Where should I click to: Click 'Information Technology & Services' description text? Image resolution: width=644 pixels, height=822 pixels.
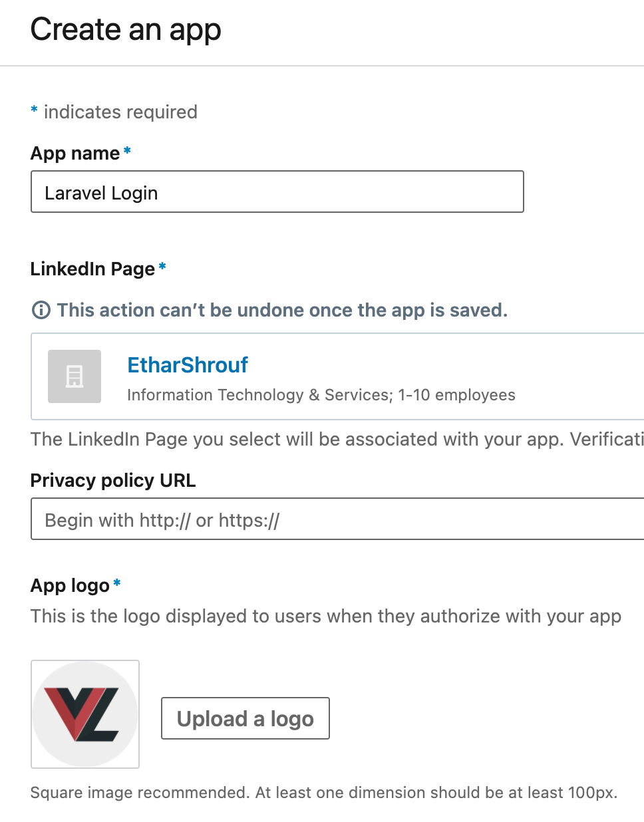coord(321,395)
